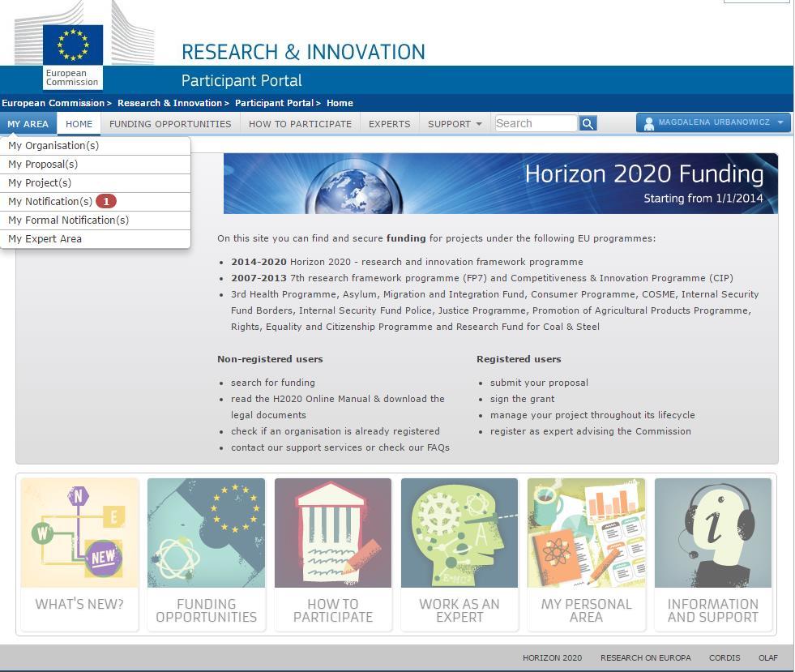Image resolution: width=795 pixels, height=672 pixels.
Task: Open My Formal Notification(s) entry
Action: (x=96, y=220)
